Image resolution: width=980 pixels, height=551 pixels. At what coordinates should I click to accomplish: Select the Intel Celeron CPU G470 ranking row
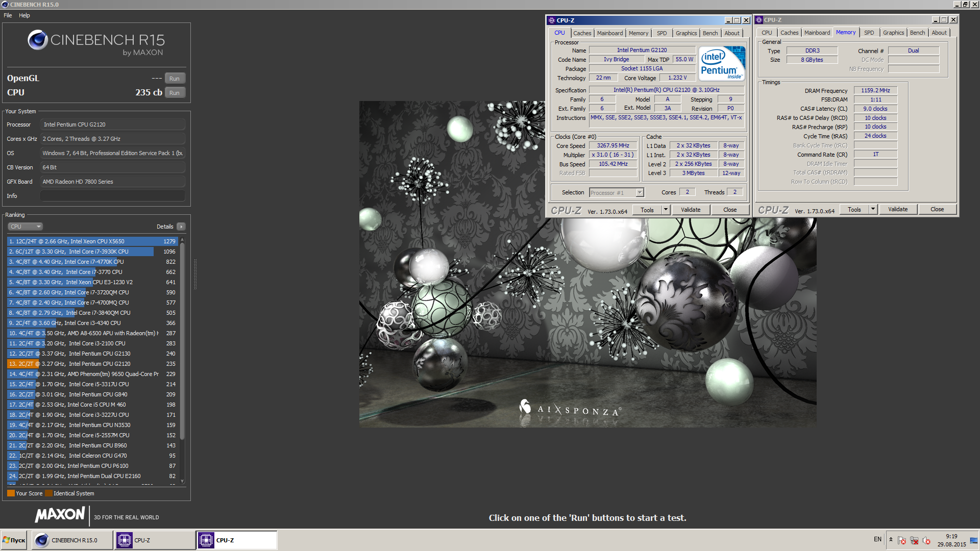click(x=92, y=456)
